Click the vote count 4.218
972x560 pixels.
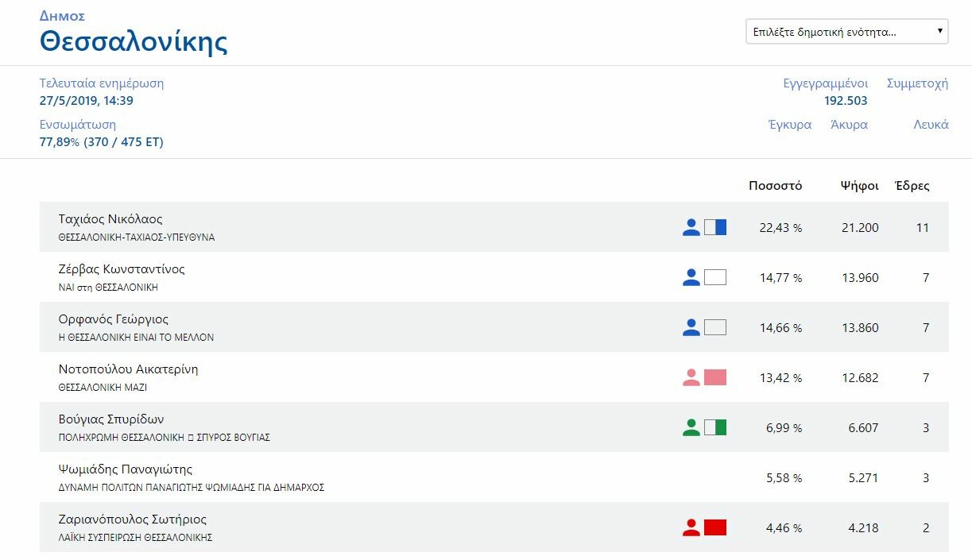(x=864, y=528)
